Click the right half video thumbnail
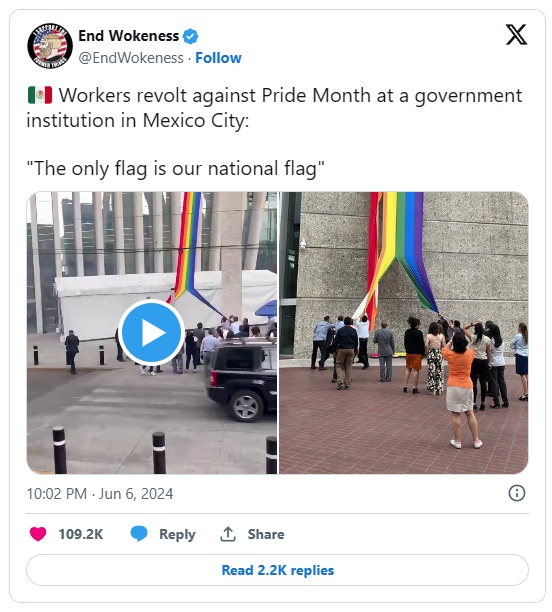This screenshot has width=552, height=612. 404,333
